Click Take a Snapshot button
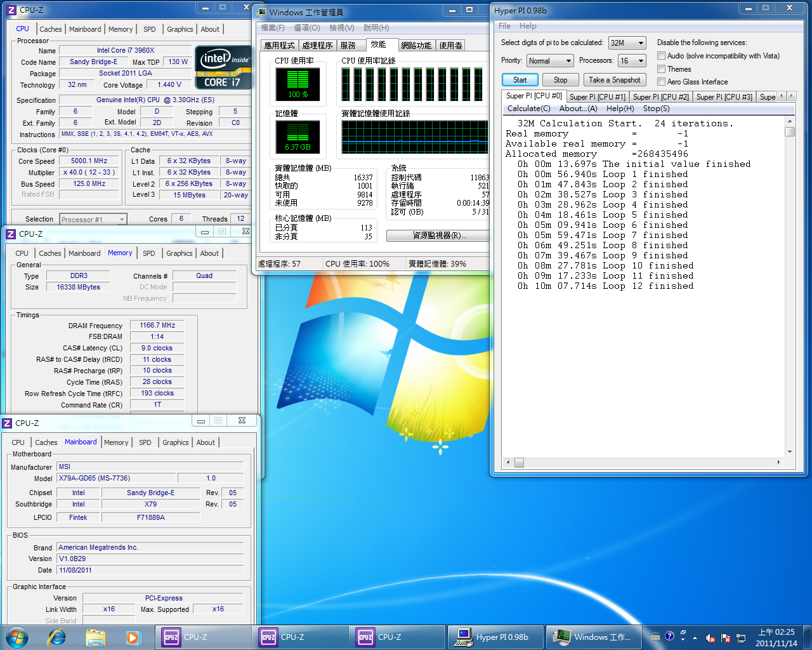The width and height of the screenshot is (812, 650). [614, 80]
